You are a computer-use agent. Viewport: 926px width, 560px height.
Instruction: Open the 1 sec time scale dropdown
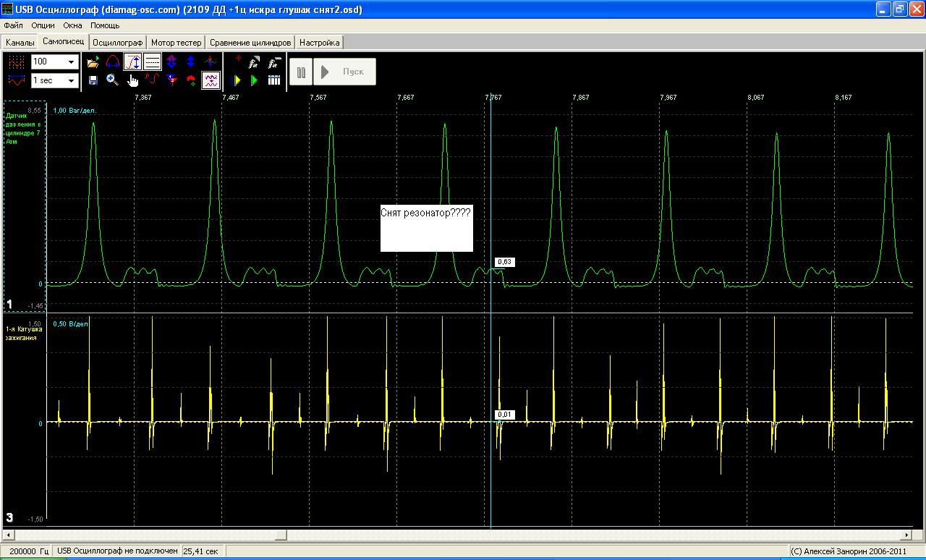[x=72, y=80]
